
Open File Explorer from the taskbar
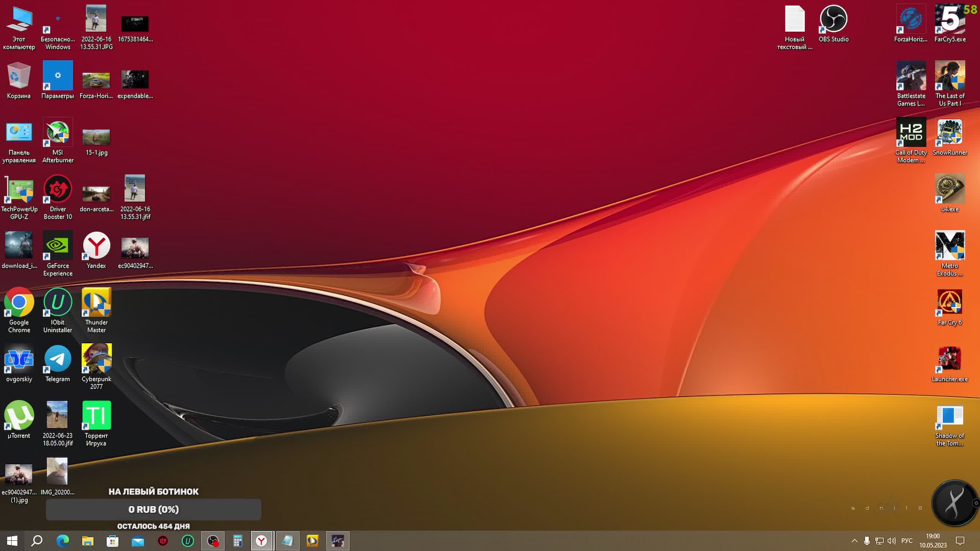pyautogui.click(x=88, y=541)
